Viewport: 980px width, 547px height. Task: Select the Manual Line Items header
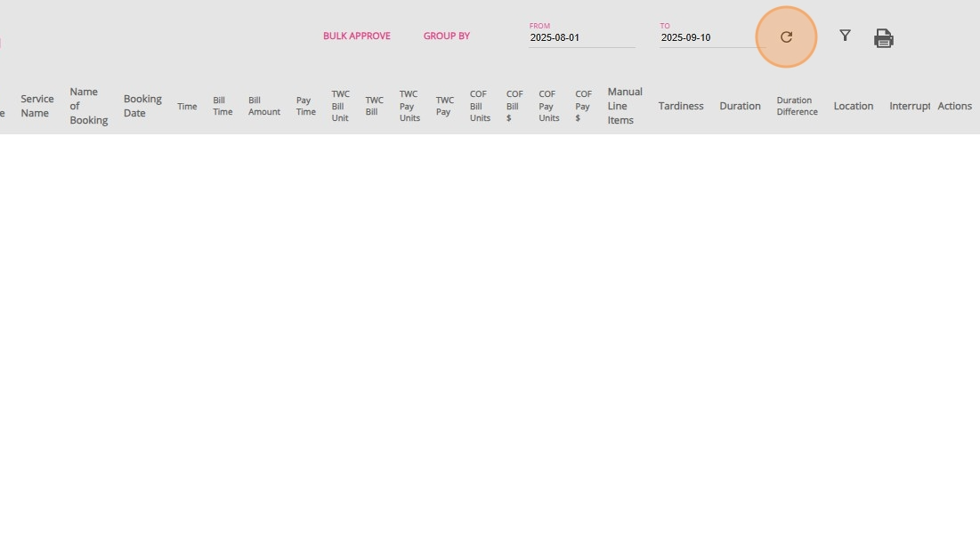coord(624,106)
